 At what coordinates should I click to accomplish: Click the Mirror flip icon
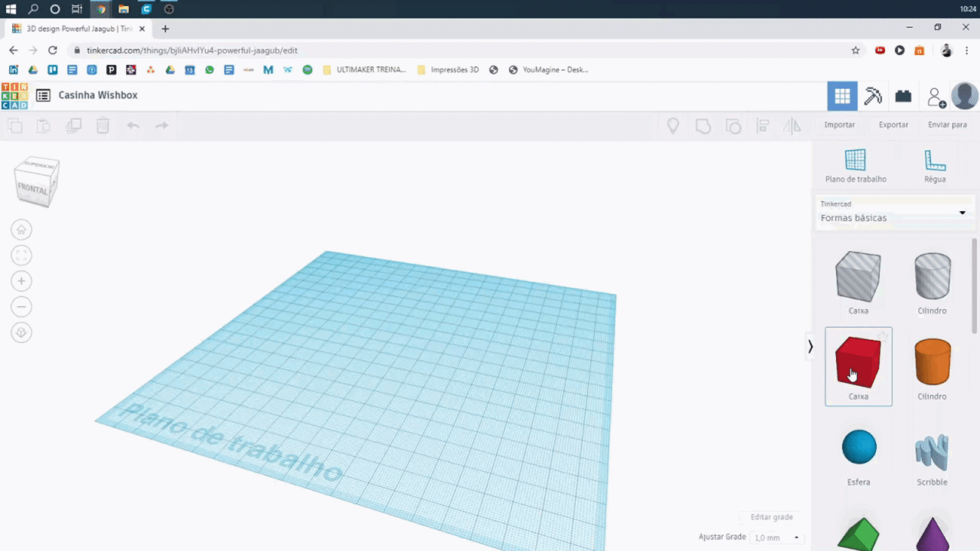(792, 126)
